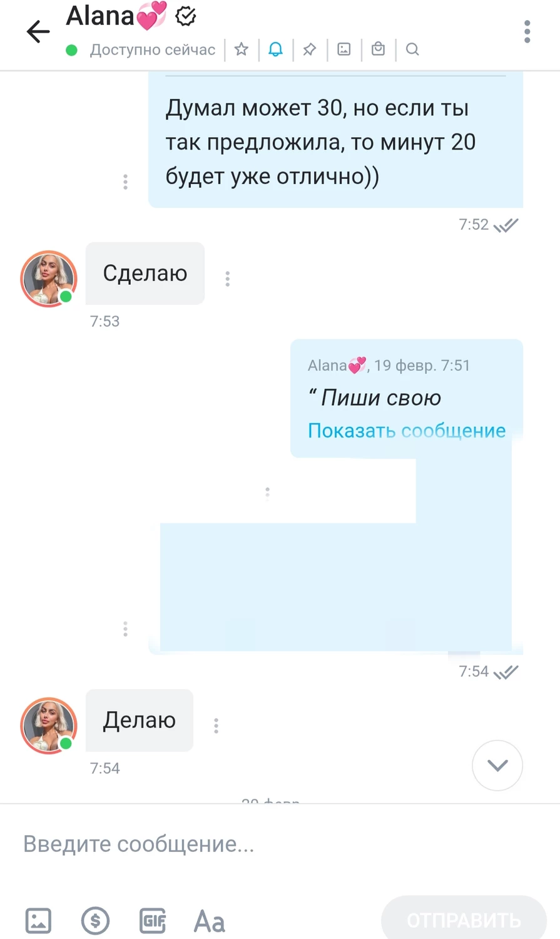
Task: Toggle text formatting with the Aa icon
Action: 209,921
